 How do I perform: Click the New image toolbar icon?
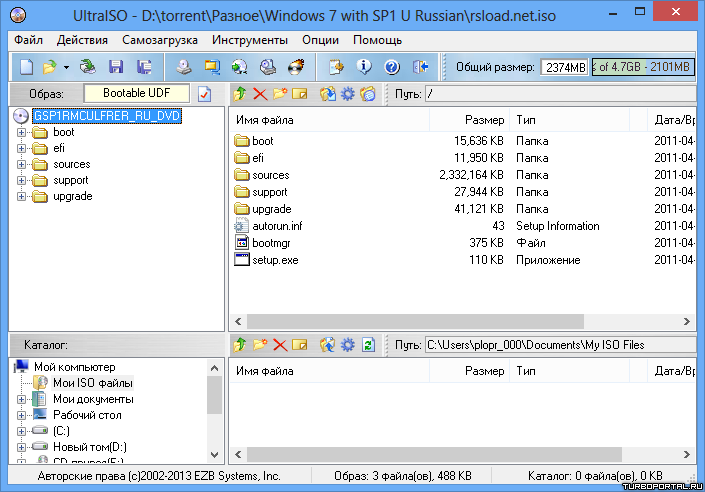point(27,67)
